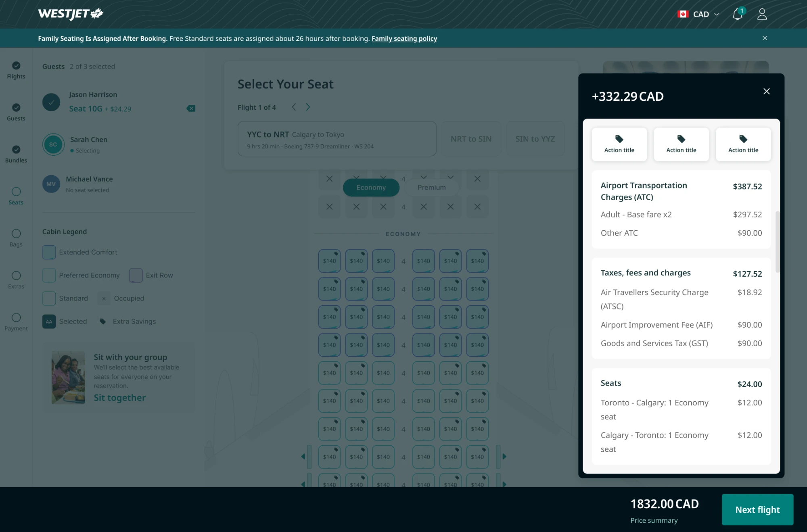Go to next flight arrow
Image resolution: width=807 pixels, height=532 pixels.
click(x=308, y=107)
